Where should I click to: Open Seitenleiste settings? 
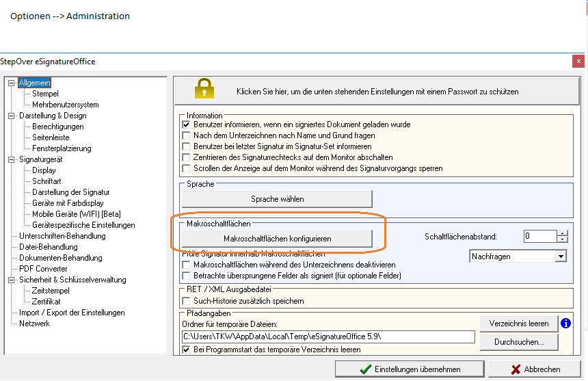click(51, 137)
